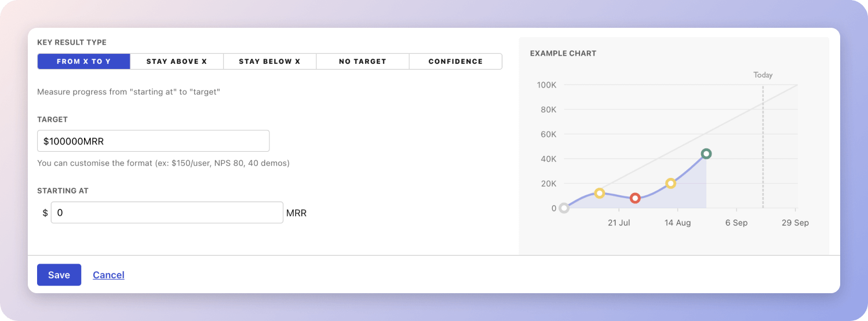Select the FROM X TO Y type
The width and height of the screenshot is (868, 321).
[83, 61]
